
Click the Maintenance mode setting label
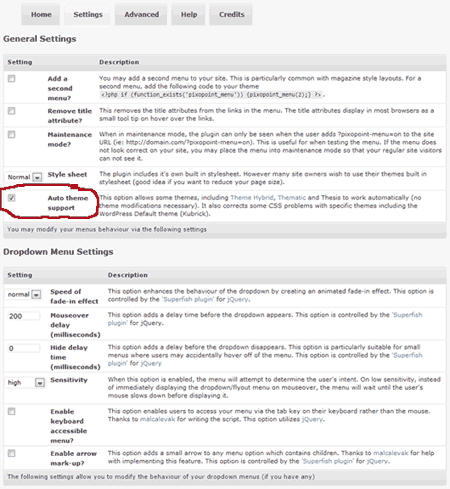click(69, 139)
